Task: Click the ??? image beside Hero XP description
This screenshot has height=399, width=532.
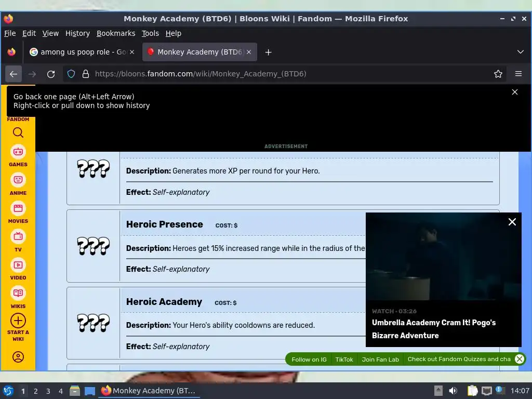Action: tap(94, 169)
